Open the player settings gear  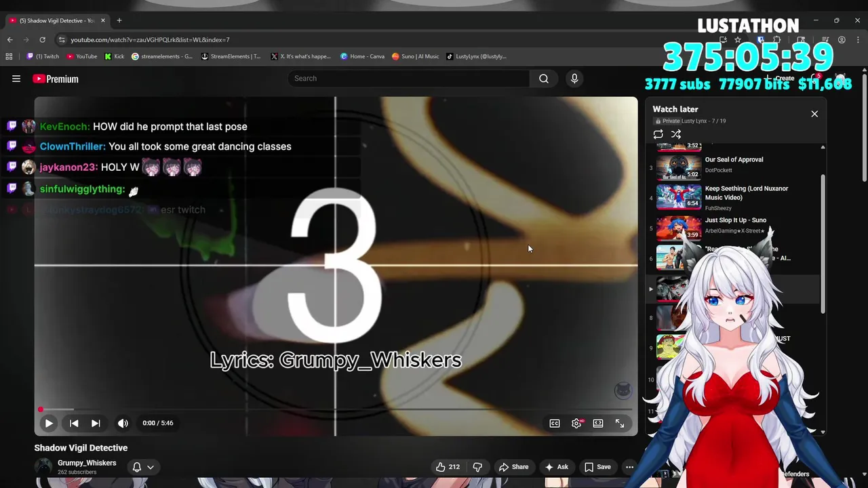[576, 423]
